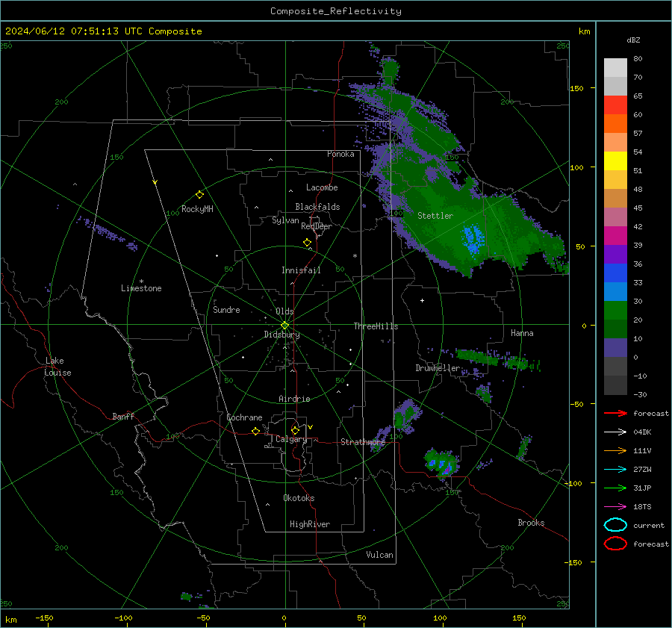Click the Limestone label
Image resolution: width=672 pixels, height=628 pixels.
click(141, 288)
